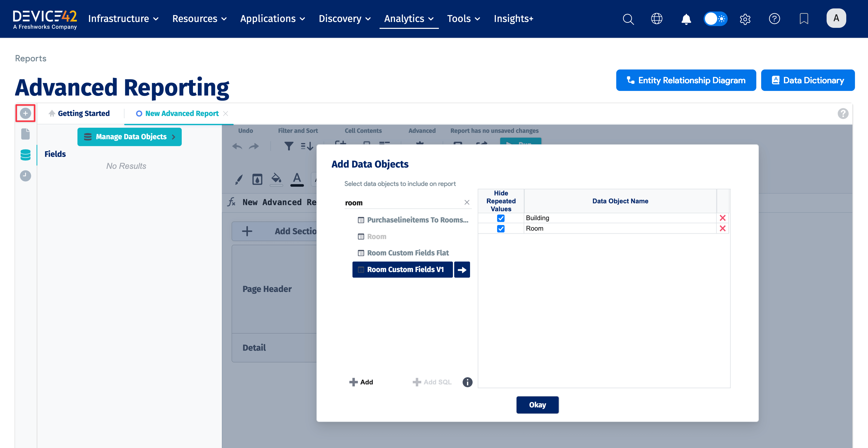Open the Insights+ menu item
Screen dimensions: 868x448
coord(513,19)
